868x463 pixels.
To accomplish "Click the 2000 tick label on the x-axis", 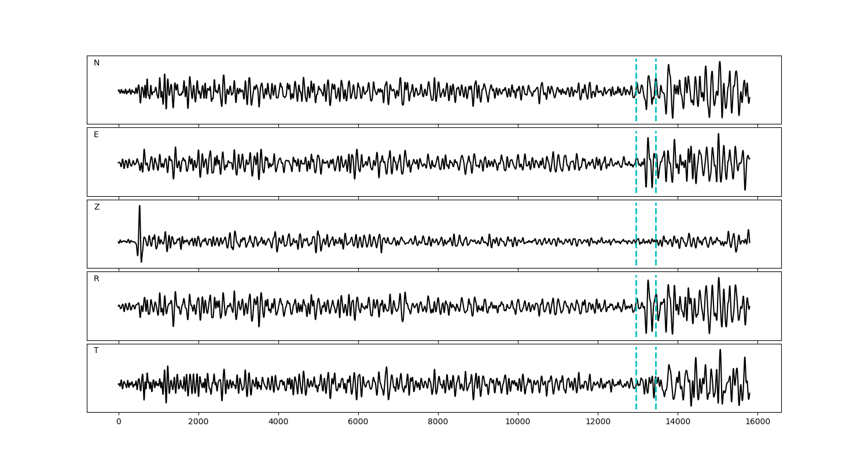I will (198, 422).
